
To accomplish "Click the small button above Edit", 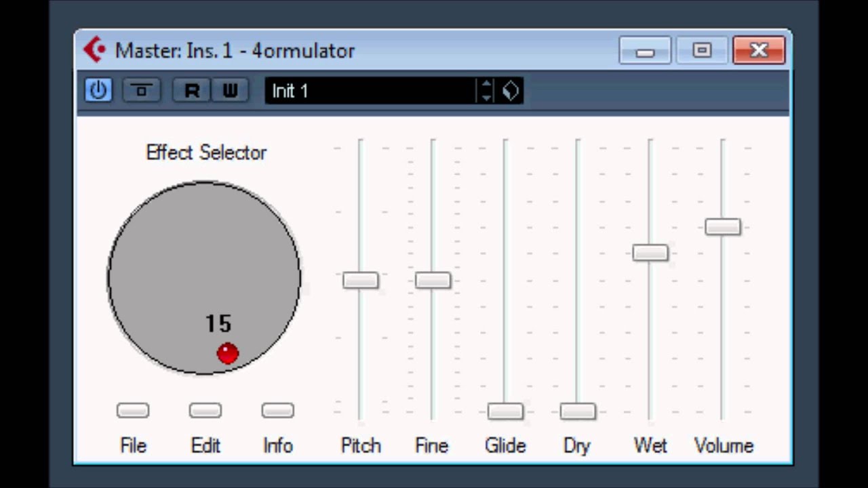I will (x=205, y=410).
